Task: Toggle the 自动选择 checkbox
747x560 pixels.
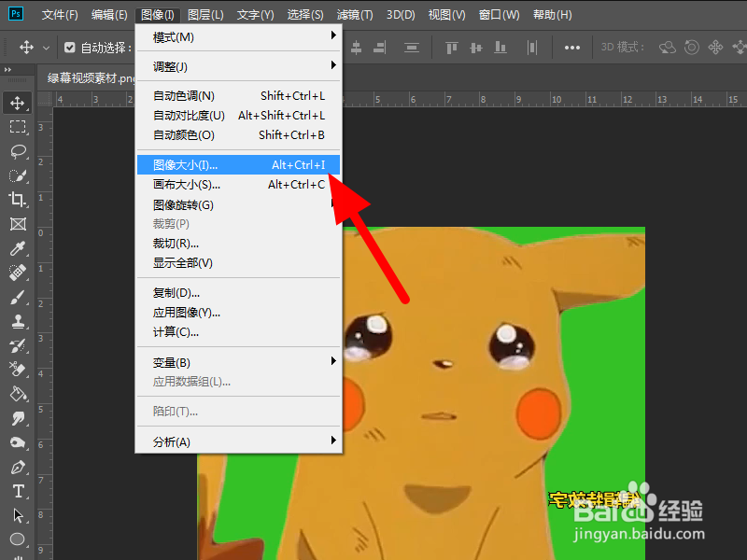Action: [69, 48]
